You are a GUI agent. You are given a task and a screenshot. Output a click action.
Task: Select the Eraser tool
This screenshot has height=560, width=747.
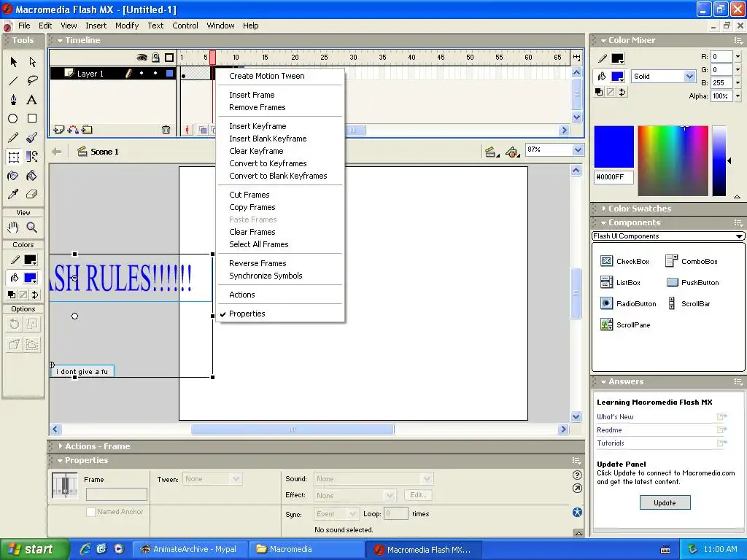point(32,194)
